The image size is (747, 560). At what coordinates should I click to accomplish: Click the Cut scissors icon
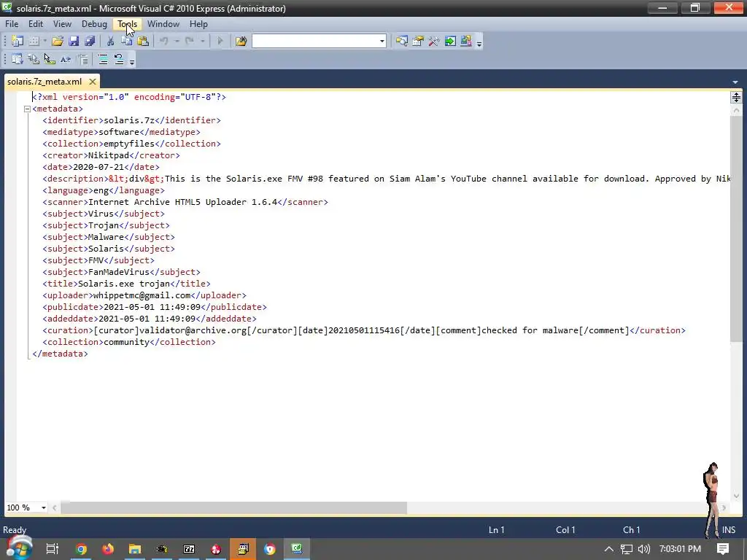click(110, 42)
